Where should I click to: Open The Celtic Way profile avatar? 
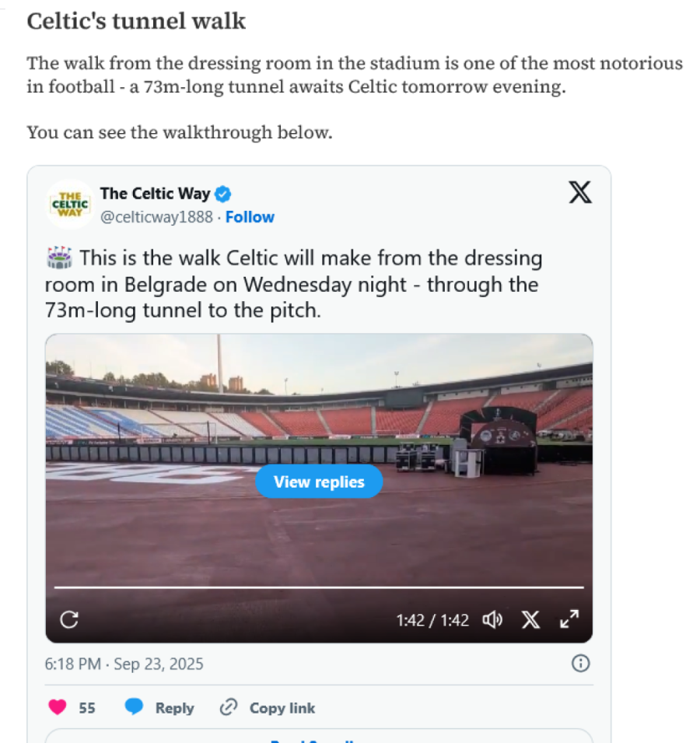click(69, 204)
